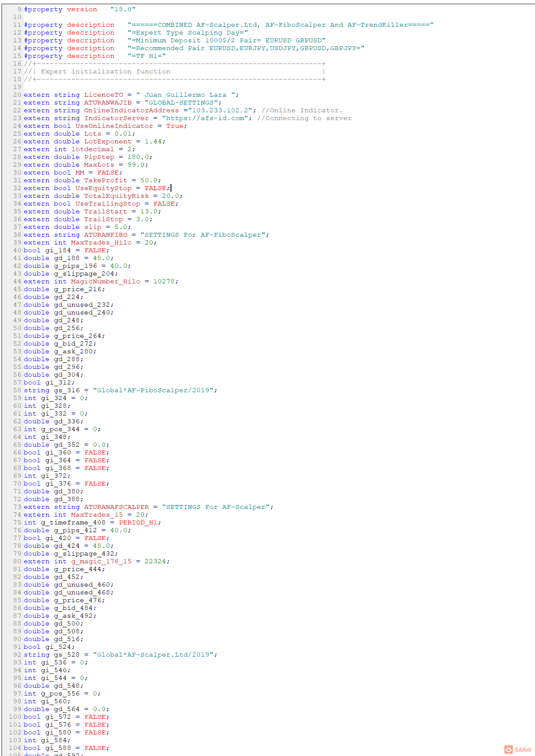Viewport: 535px width, 756px height.
Task: Click the "//Connecting to server" comment
Action: tap(304, 118)
